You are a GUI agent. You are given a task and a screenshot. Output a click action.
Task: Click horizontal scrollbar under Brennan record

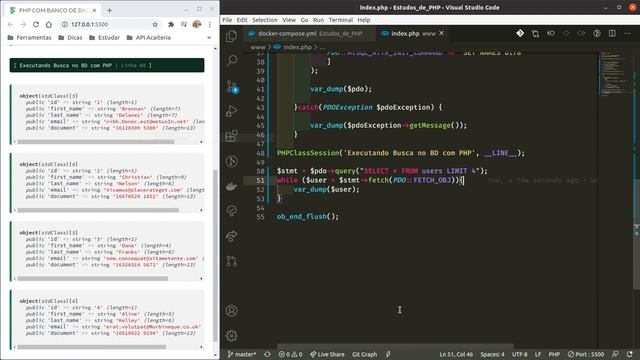(96, 142)
